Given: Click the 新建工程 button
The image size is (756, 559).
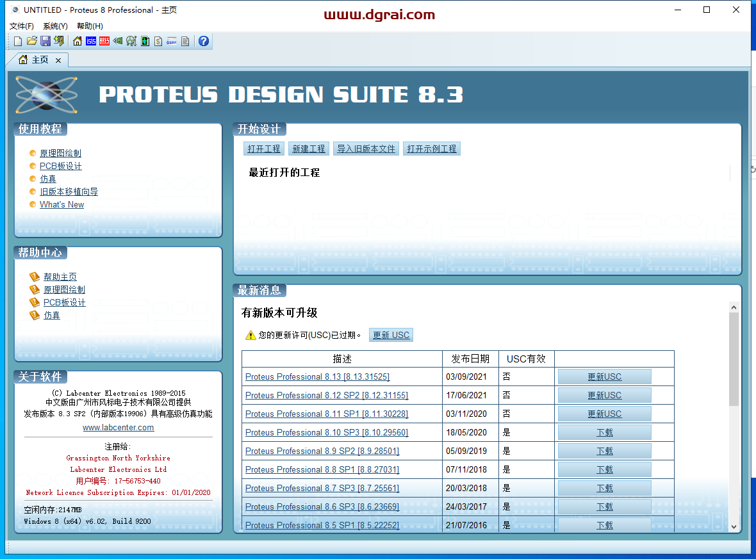Looking at the screenshot, I should (309, 149).
